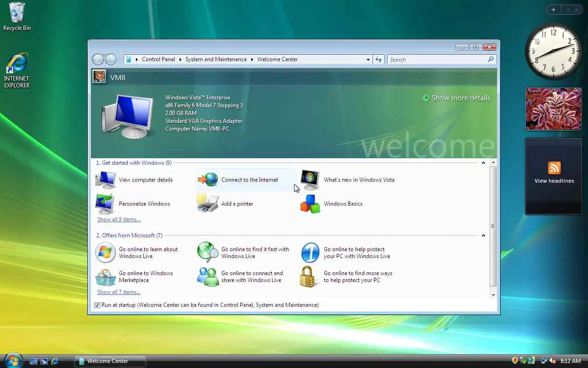Click the Welcome Center breadcrumb

tap(277, 59)
